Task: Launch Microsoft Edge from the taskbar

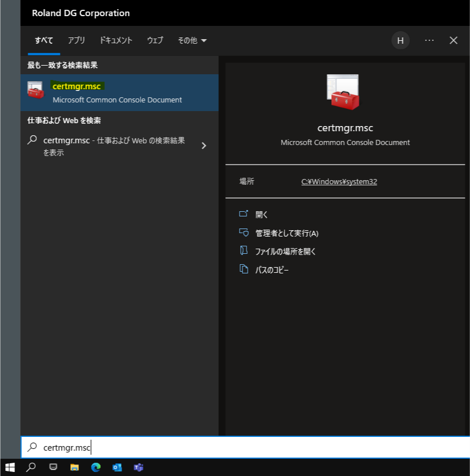Action: 96,467
